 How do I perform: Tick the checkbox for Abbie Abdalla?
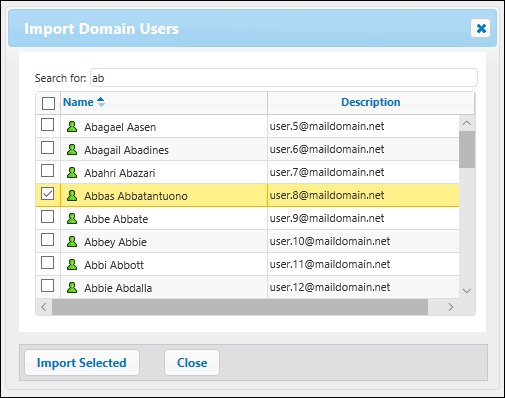(47, 286)
